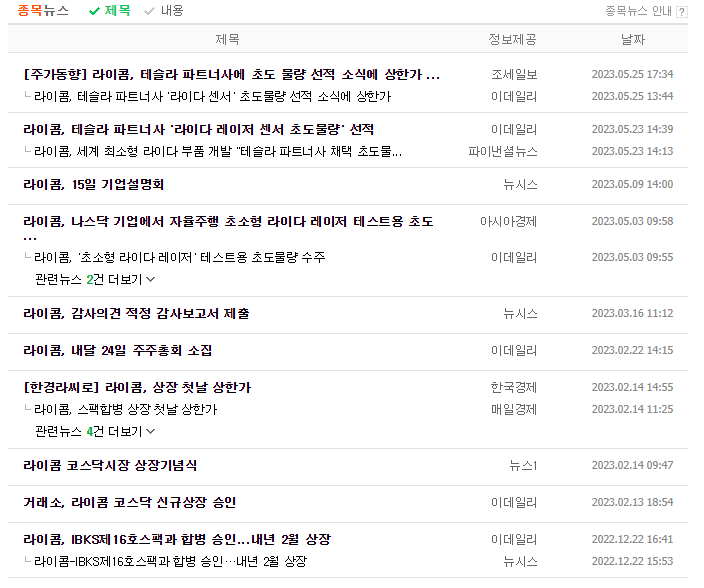Open the 세계 최소형 라이다 부품 개발 article
Image resolution: width=704 pixels, height=588 pixels.
[218, 152]
